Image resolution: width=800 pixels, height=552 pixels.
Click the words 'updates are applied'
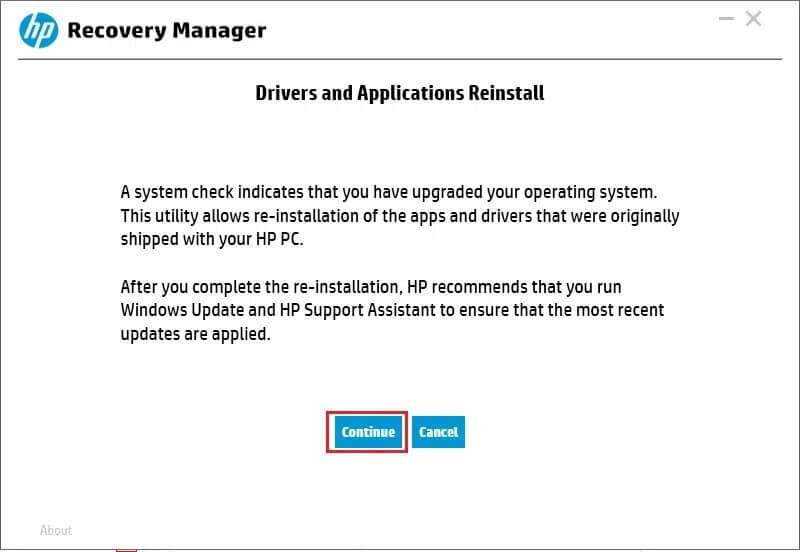tap(194, 334)
